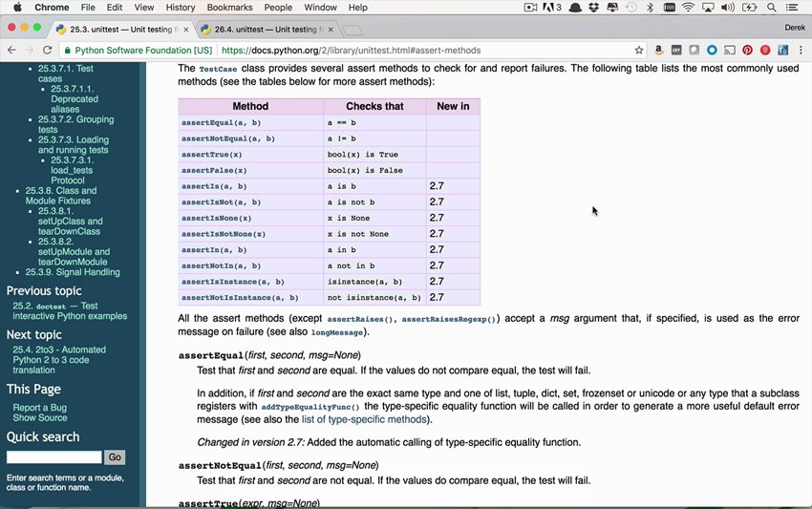Open the 25.3.7.3. Loading and running tests link
Screen dimensions: 812x509
pyautogui.click(x=74, y=145)
